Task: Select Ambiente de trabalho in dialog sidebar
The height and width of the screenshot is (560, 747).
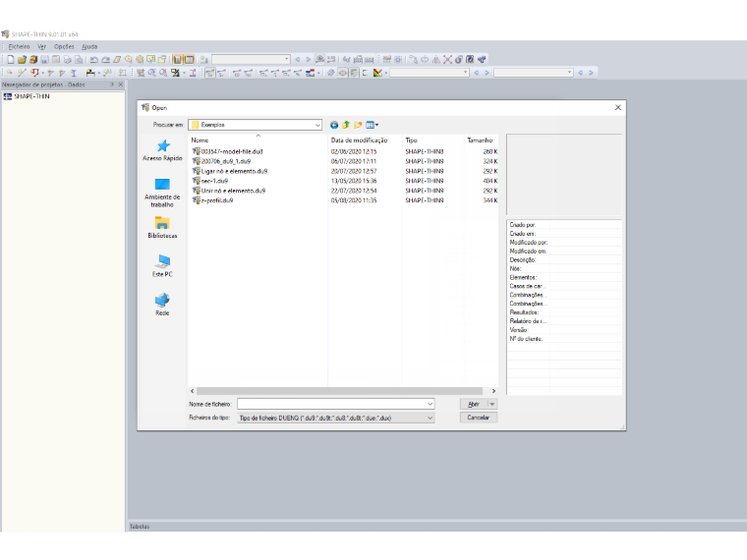Action: 162,193
